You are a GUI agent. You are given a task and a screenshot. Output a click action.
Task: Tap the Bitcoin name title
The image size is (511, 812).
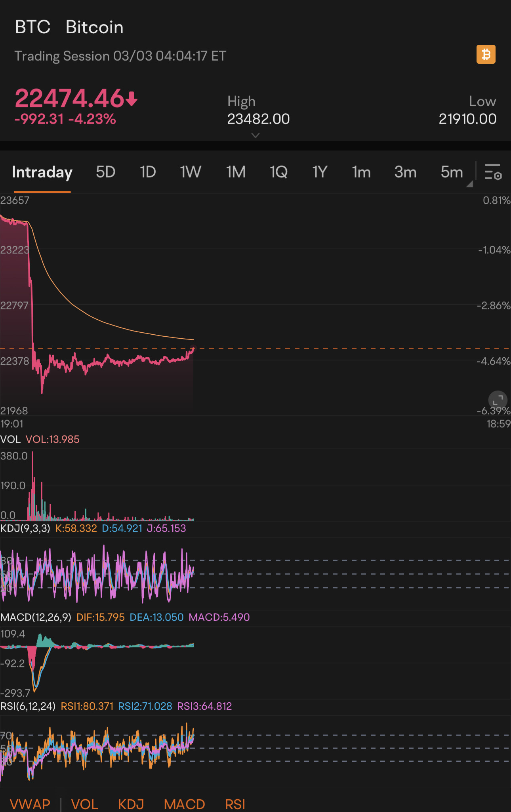94,27
